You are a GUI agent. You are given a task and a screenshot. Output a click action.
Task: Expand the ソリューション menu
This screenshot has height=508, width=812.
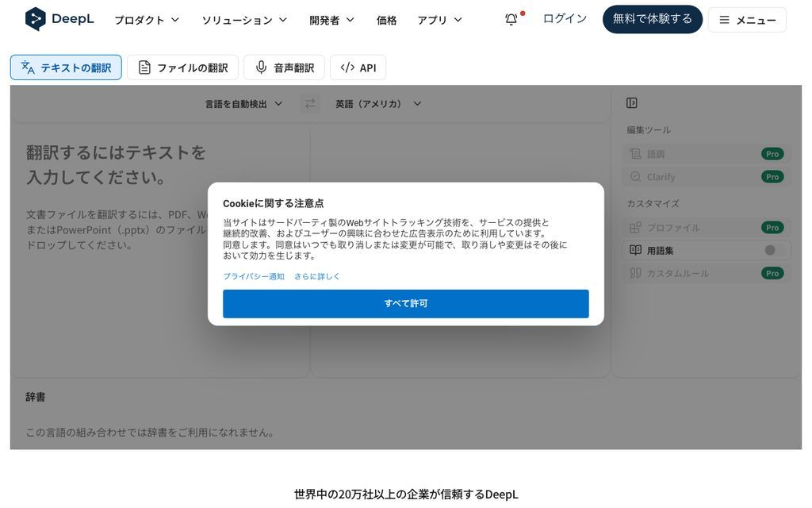244,20
